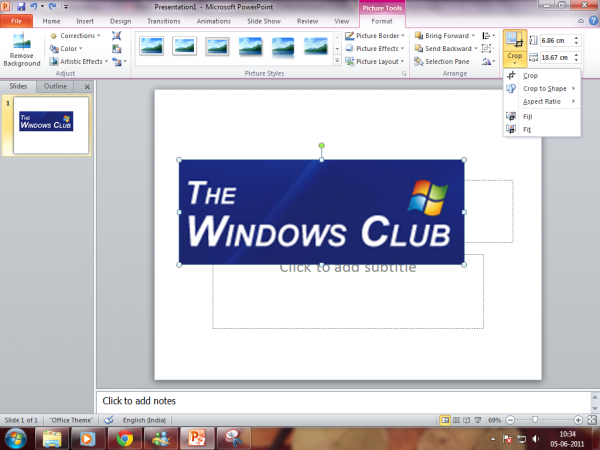
Task: Expand the Picture Styles gallery more arrow
Action: [x=337, y=61]
